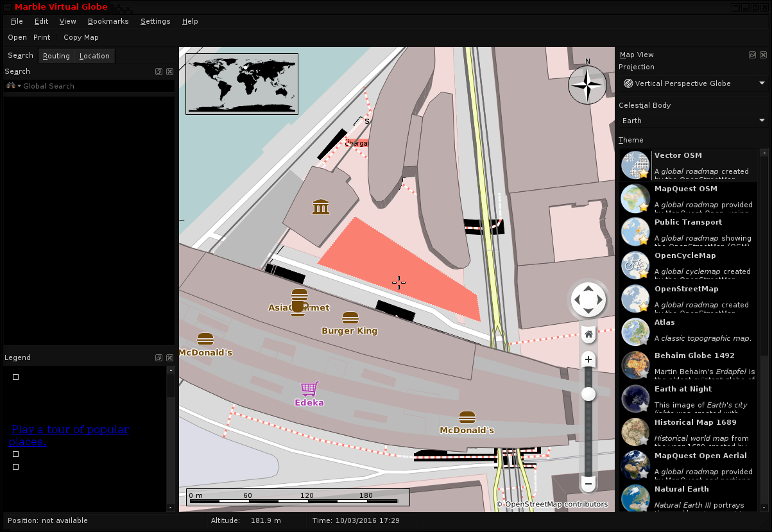Click the Open toolbar button
Viewport: 772px width, 532px height.
pos(17,37)
